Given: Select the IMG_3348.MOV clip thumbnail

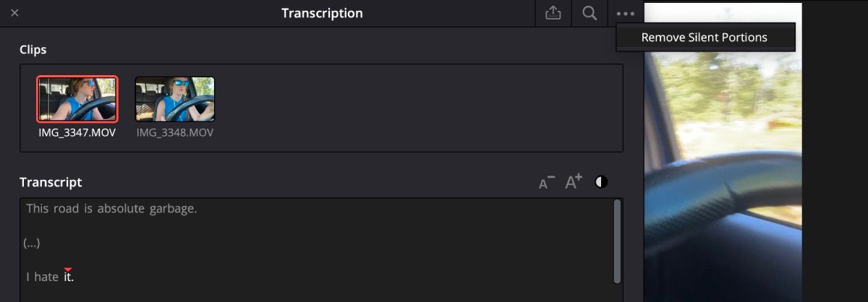Looking at the screenshot, I should pyautogui.click(x=175, y=99).
